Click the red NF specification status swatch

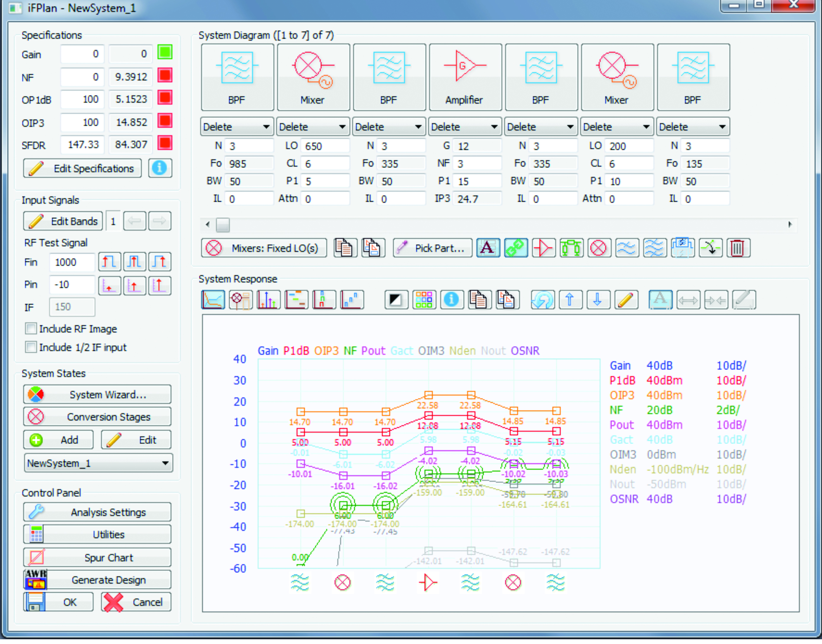[165, 75]
